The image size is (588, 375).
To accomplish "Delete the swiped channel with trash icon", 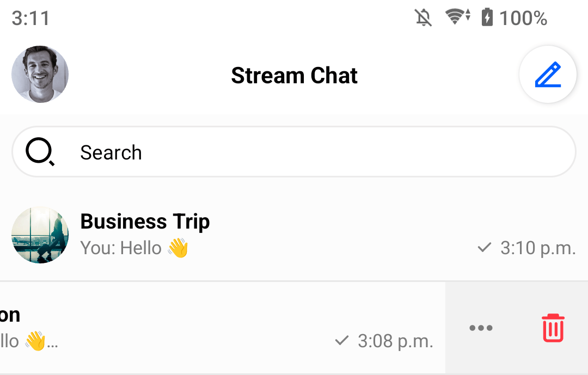I will tap(553, 328).
